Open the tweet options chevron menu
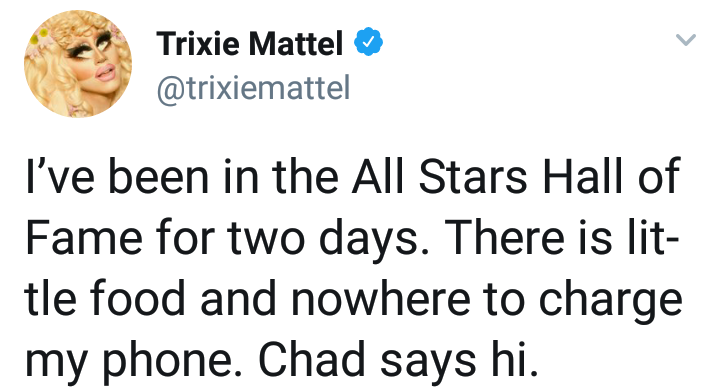 tap(686, 40)
